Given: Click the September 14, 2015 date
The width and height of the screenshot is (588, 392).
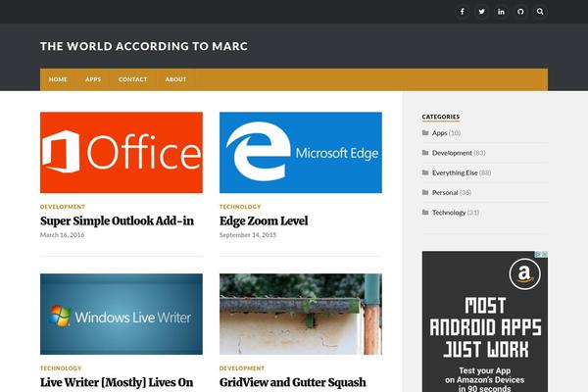Looking at the screenshot, I should coord(248,235).
